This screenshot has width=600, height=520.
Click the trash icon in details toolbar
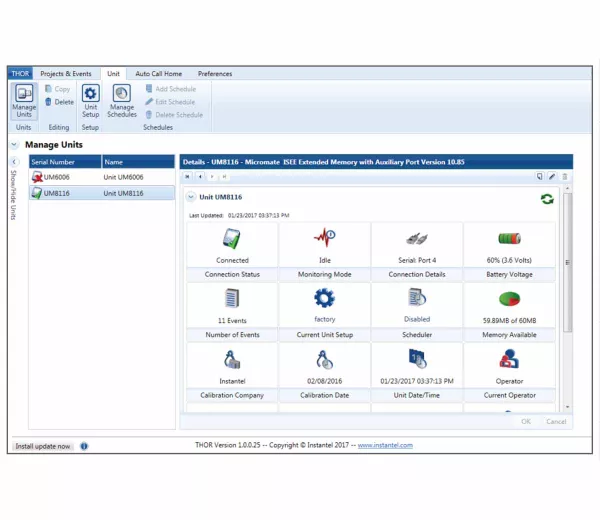(564, 176)
